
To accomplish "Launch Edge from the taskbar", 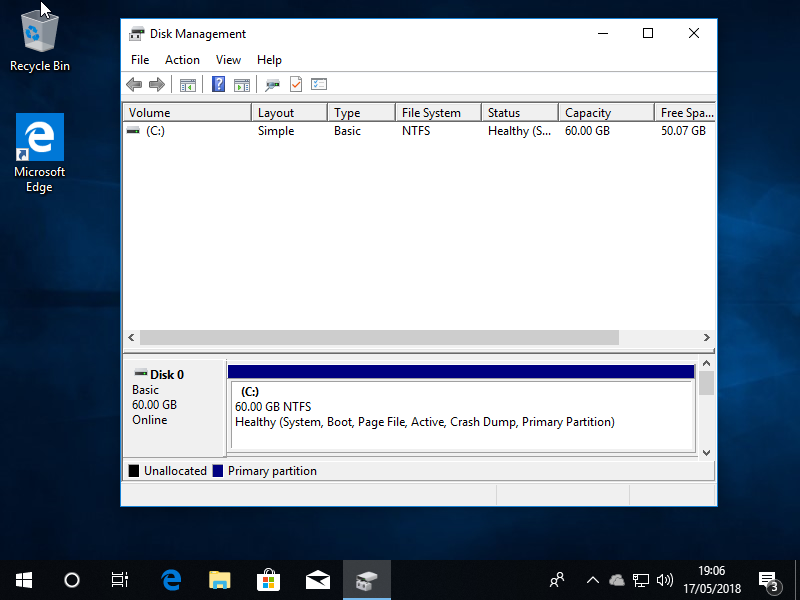I will tap(171, 580).
